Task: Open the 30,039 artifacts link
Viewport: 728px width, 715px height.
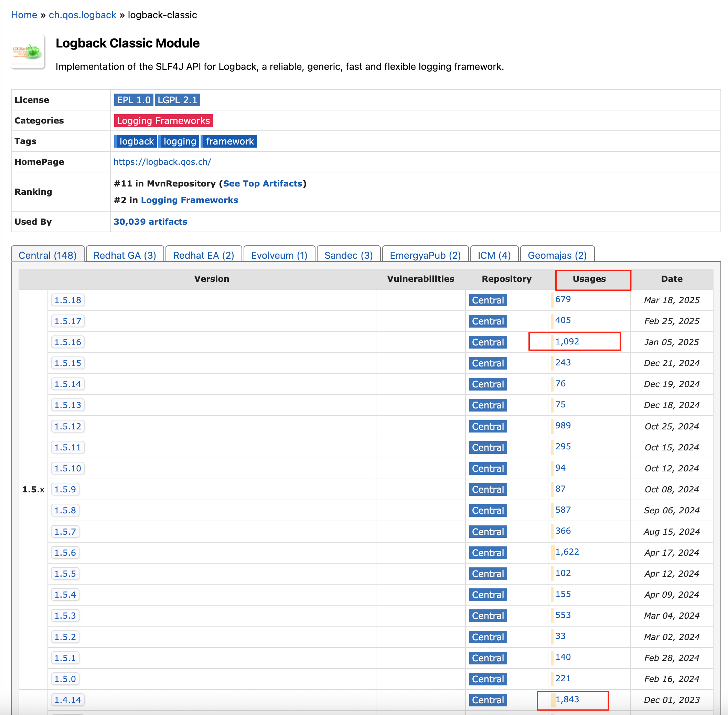Action: (150, 222)
